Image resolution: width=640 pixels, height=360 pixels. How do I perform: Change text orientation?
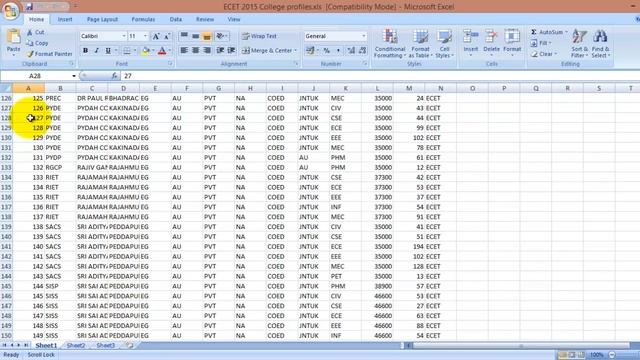(222, 36)
